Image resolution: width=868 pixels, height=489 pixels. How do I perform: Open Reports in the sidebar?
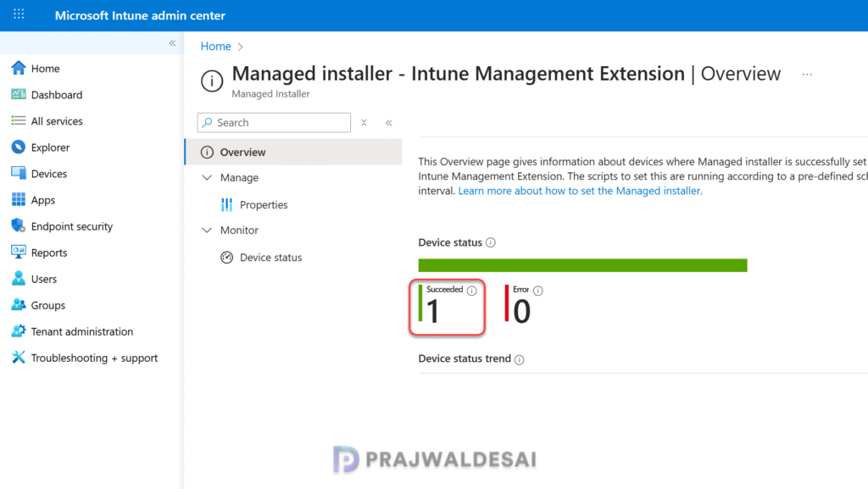point(49,253)
